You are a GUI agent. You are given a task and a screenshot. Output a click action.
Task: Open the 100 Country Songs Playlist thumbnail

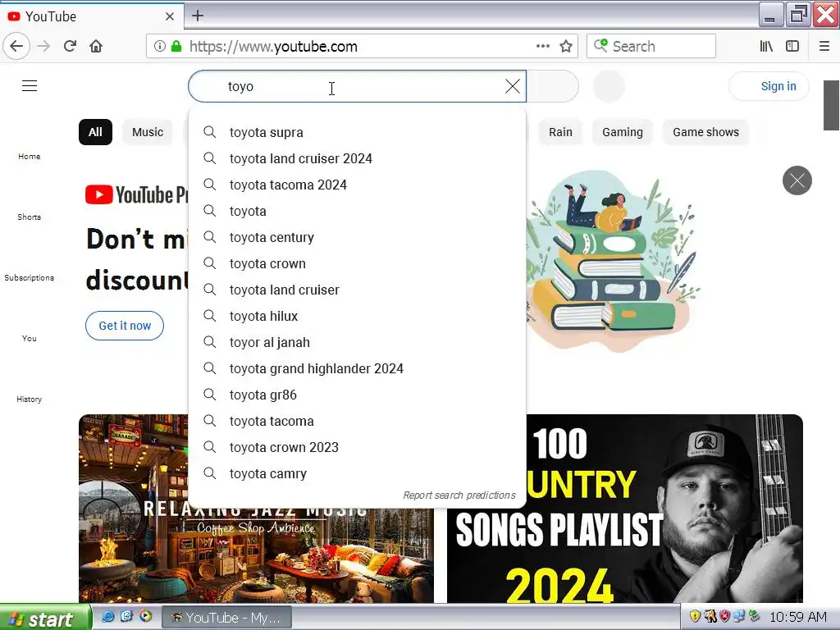tap(624, 509)
